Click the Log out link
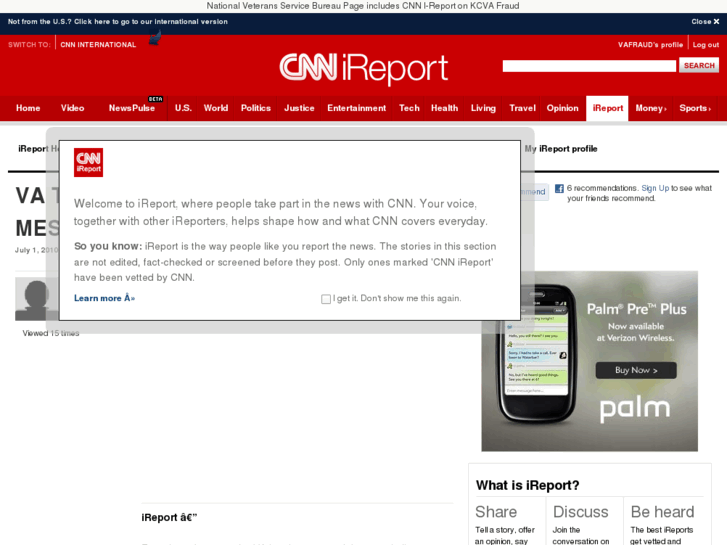Screen dimensions: 727x545 click(x=706, y=45)
